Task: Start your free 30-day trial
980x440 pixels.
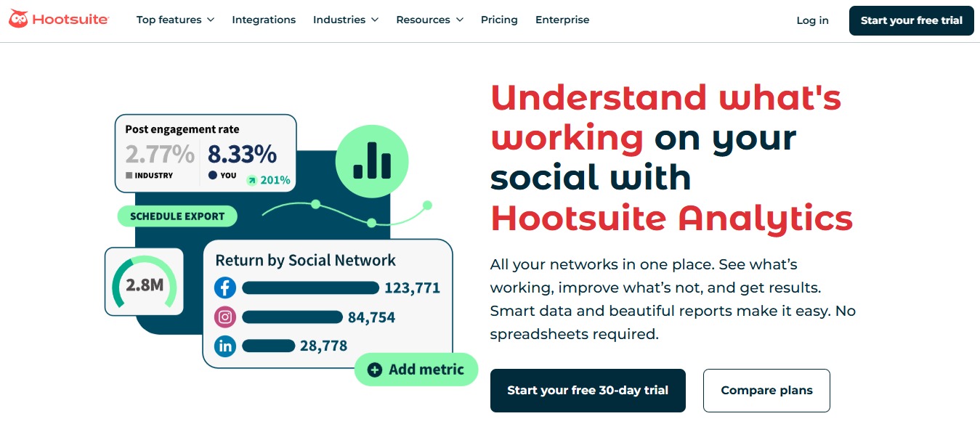Action: (588, 390)
